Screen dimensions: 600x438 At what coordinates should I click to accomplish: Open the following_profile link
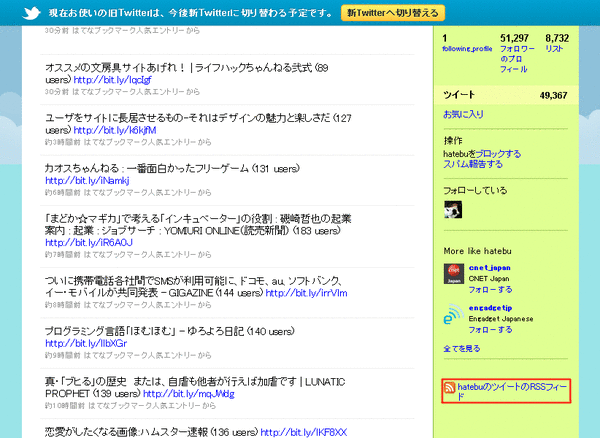pos(467,49)
